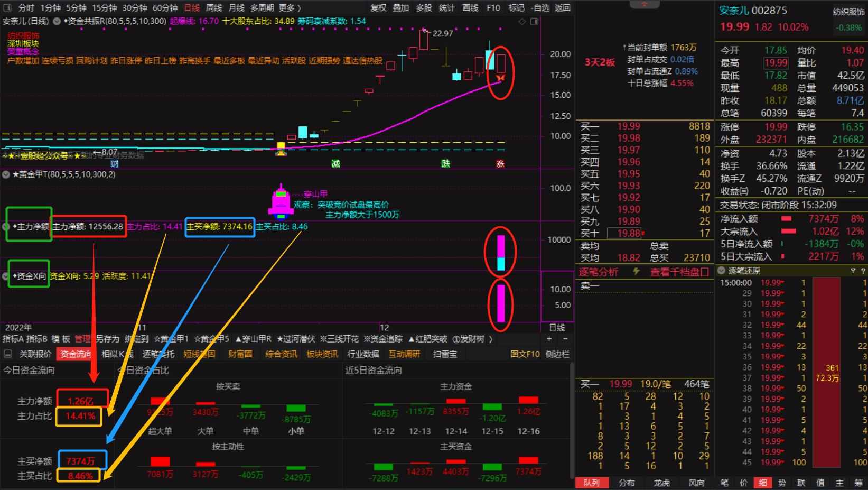Expand the 逐笔还原 panel dropdown arrow
The image size is (868, 490).
pyautogui.click(x=722, y=271)
